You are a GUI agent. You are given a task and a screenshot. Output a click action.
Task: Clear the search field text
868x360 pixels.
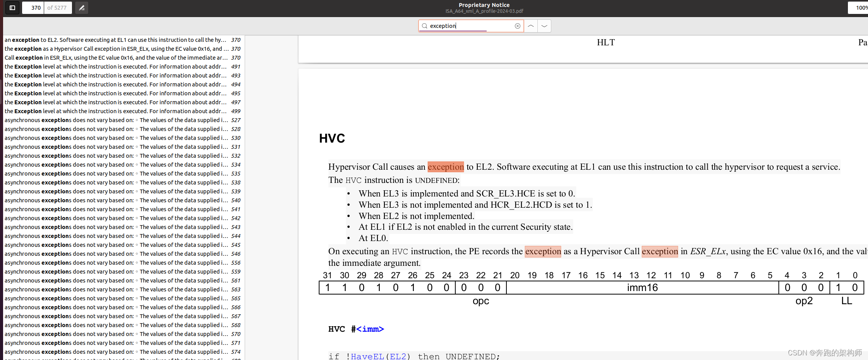point(517,26)
